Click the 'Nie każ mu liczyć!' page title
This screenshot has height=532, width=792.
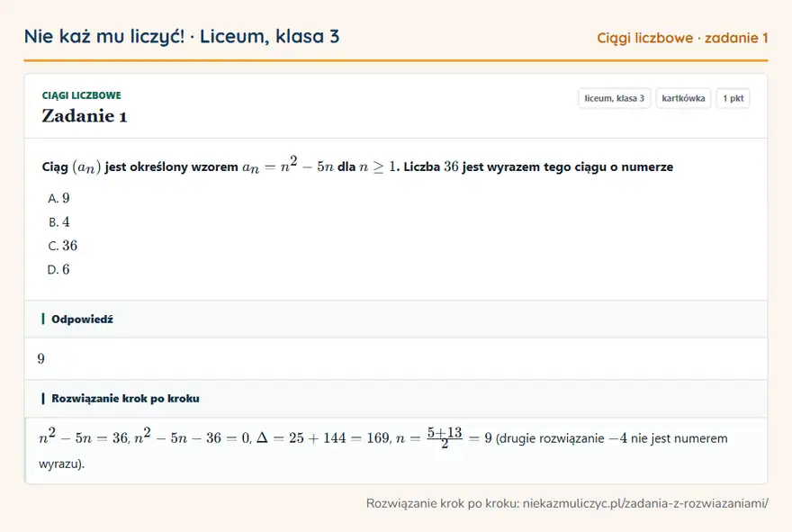tap(182, 36)
